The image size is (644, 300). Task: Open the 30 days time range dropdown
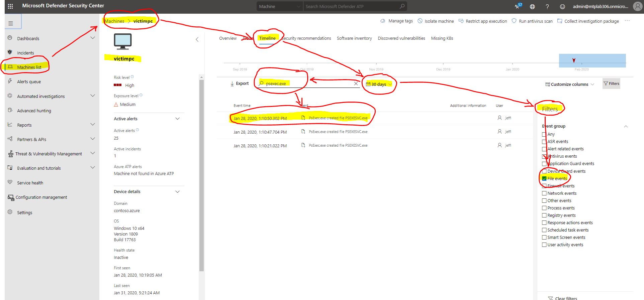[379, 84]
